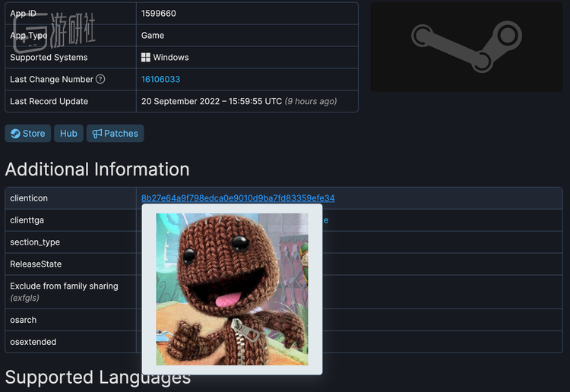
Task: Click the Sackboy icon preview image
Action: tap(232, 289)
